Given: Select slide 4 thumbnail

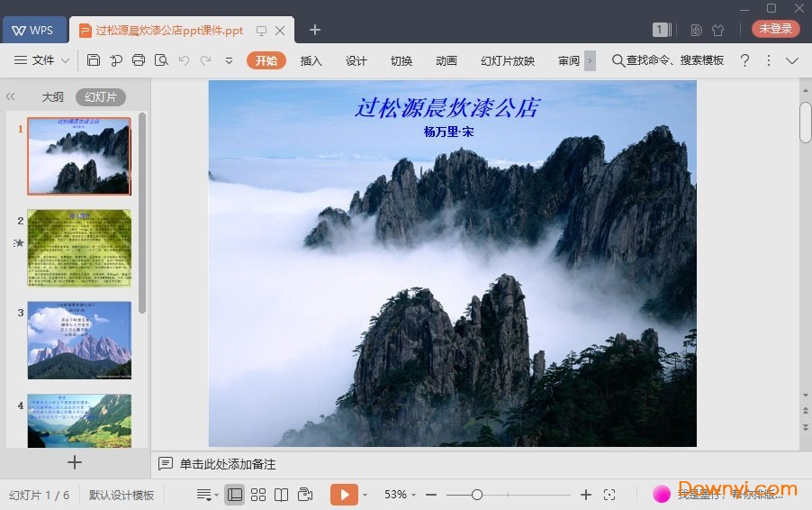Looking at the screenshot, I should pyautogui.click(x=79, y=420).
